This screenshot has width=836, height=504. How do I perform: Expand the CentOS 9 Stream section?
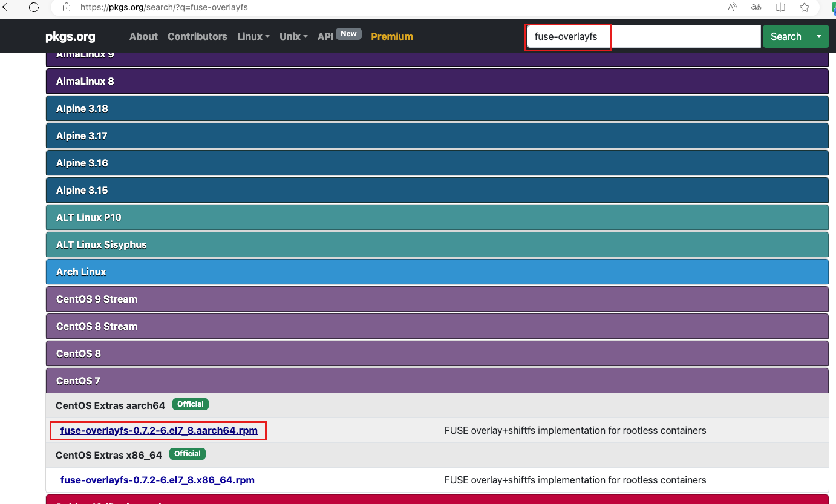tap(437, 299)
